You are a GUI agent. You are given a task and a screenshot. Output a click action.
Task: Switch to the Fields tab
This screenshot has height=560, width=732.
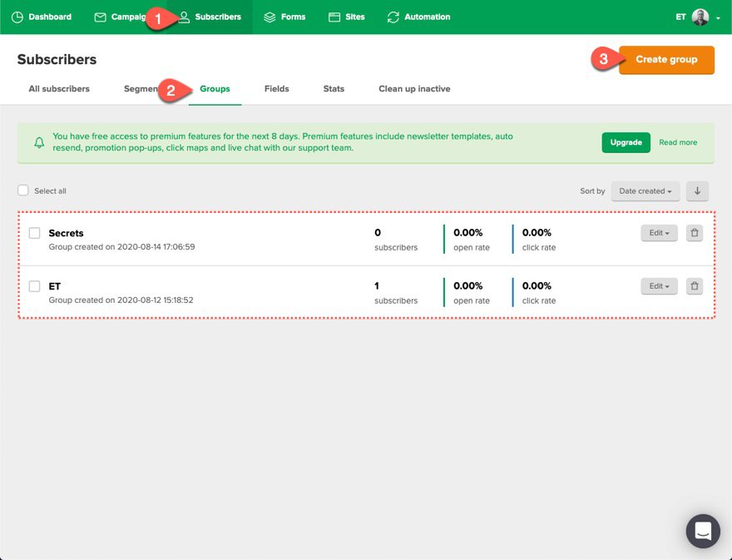[276, 88]
